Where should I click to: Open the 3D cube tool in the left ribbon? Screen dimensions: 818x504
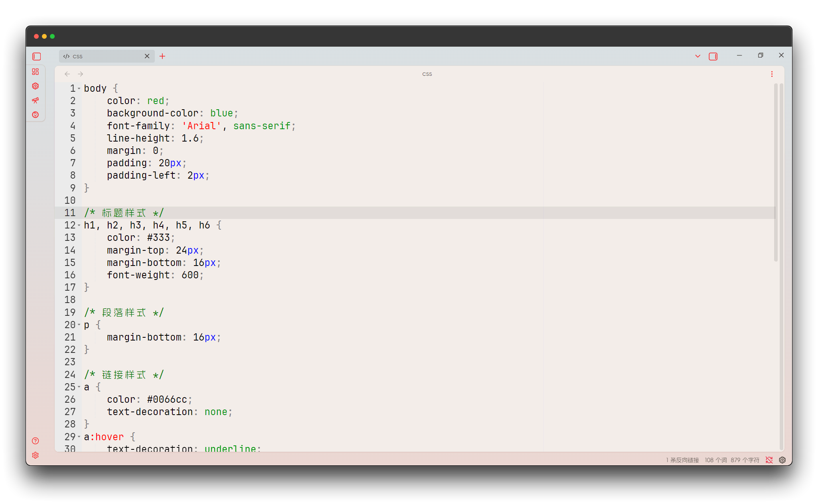click(36, 86)
